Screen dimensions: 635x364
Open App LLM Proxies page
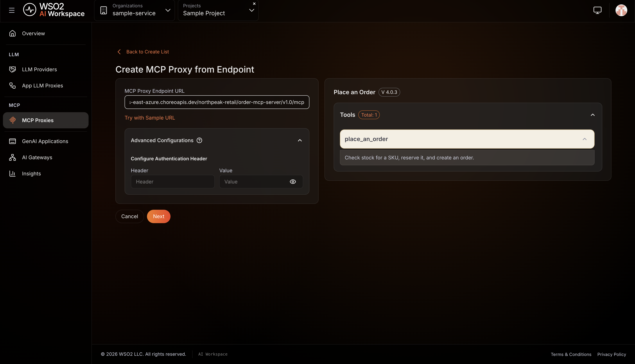pos(46,86)
